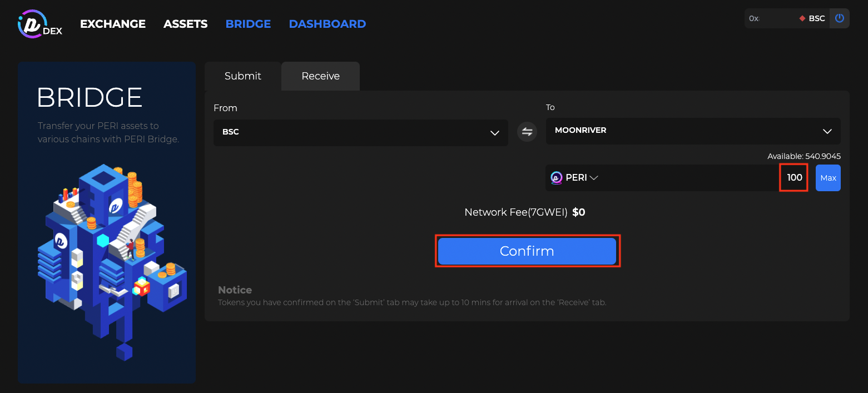This screenshot has width=868, height=393.
Task: Switch to the Submit tab
Action: coord(243,76)
